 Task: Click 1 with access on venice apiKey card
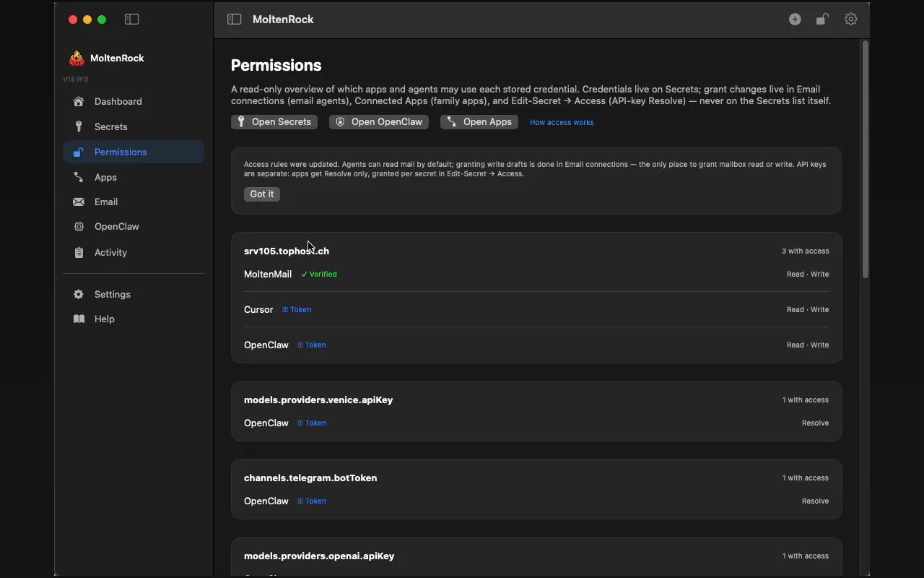point(806,400)
